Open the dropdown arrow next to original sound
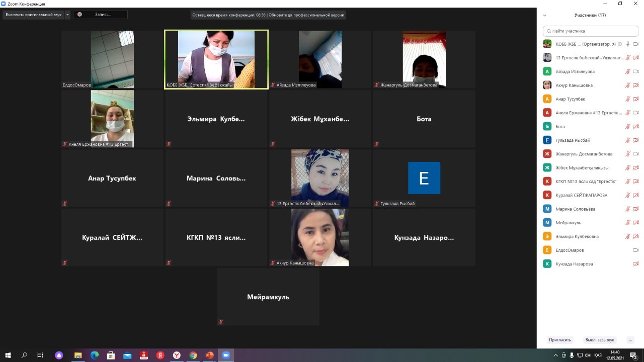 click(x=68, y=15)
